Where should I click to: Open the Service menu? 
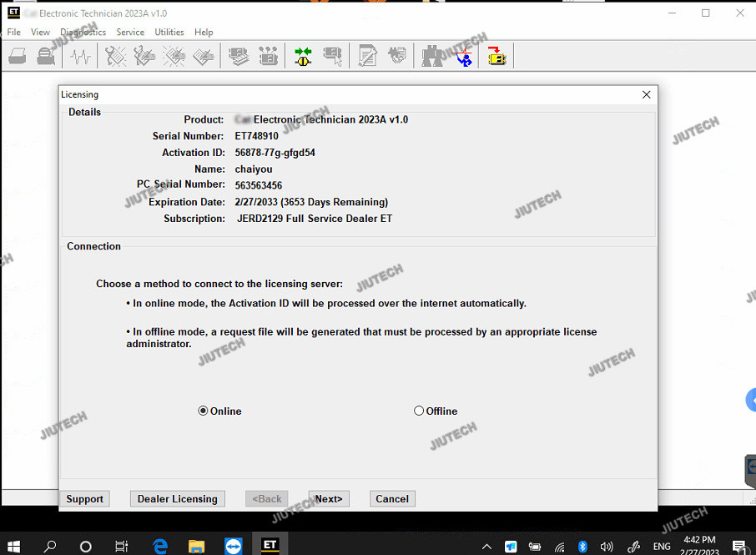[130, 32]
